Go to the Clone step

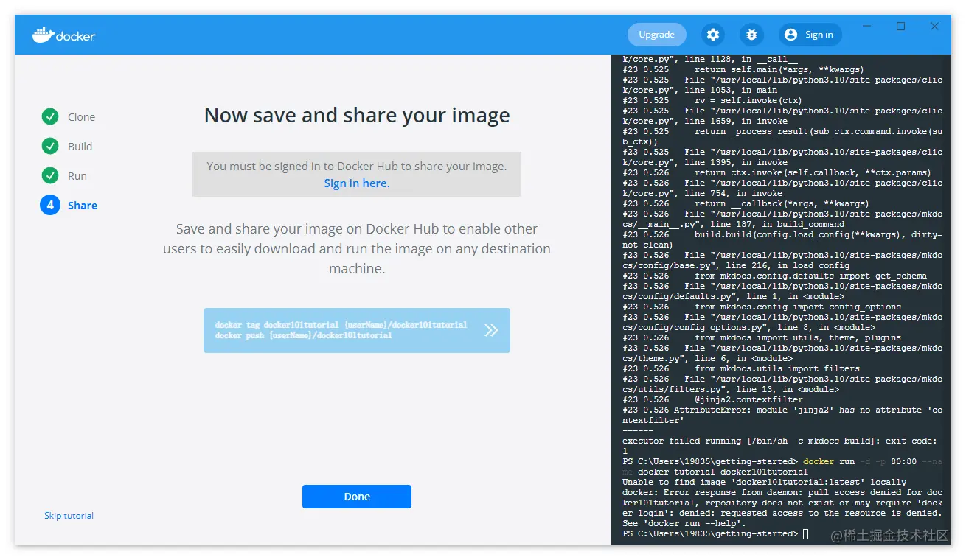(x=81, y=117)
